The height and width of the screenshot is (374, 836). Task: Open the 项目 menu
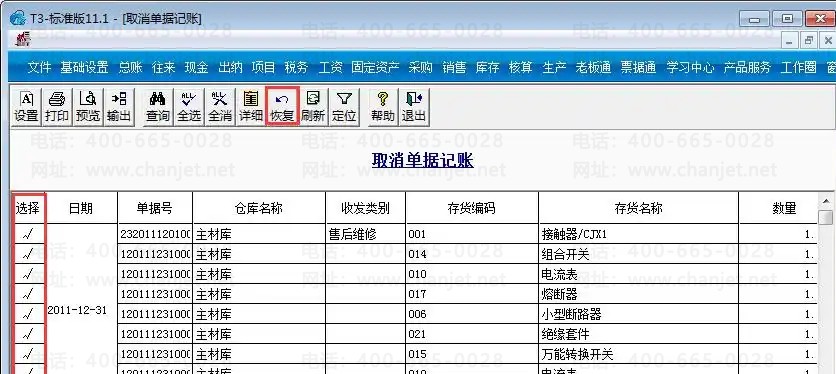click(x=263, y=67)
